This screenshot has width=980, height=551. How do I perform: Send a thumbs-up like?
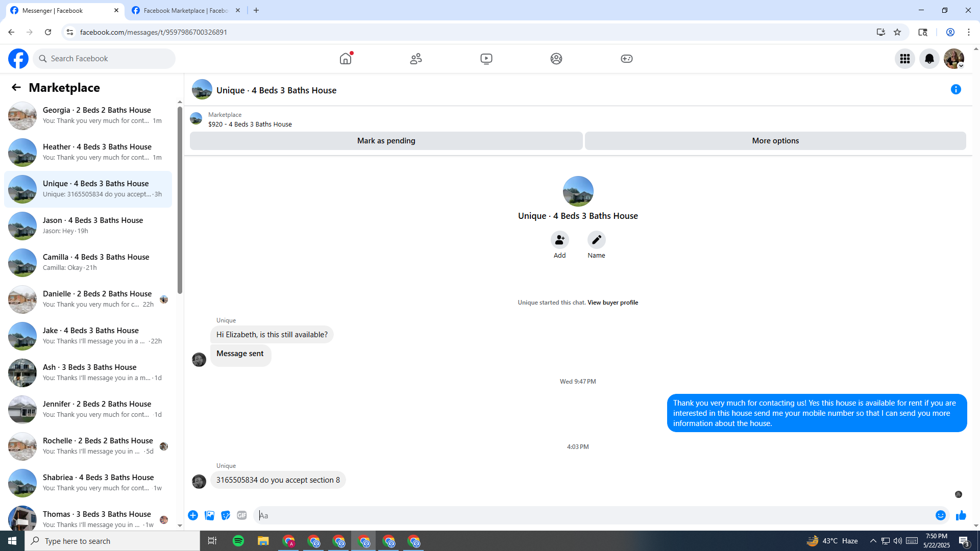tap(961, 515)
